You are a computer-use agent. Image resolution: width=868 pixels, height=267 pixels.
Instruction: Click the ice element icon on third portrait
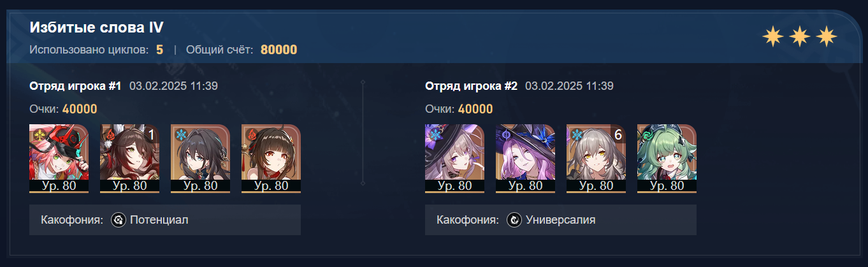(x=178, y=134)
